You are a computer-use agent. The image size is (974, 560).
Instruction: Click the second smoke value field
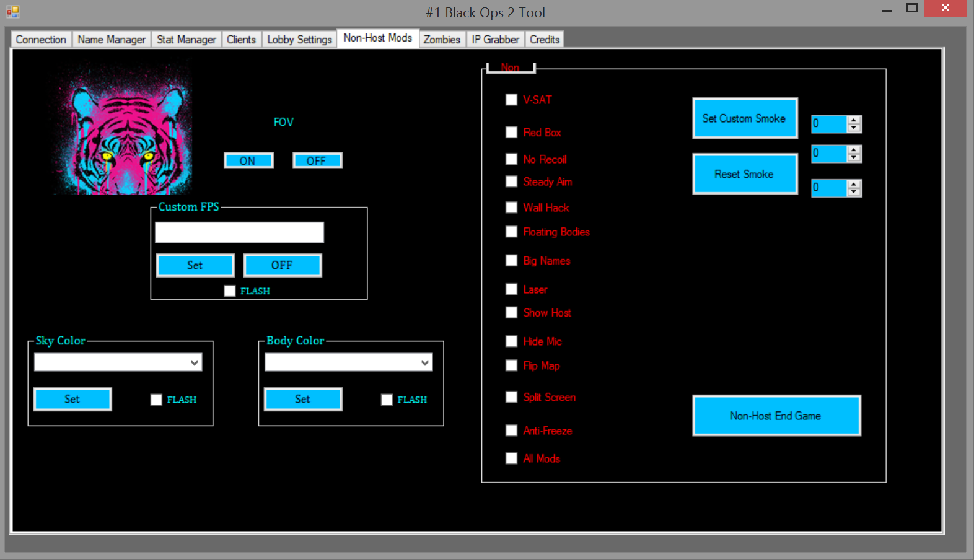[829, 154]
